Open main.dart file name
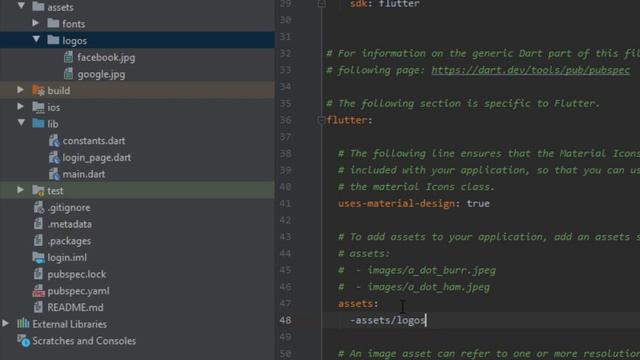 (84, 174)
